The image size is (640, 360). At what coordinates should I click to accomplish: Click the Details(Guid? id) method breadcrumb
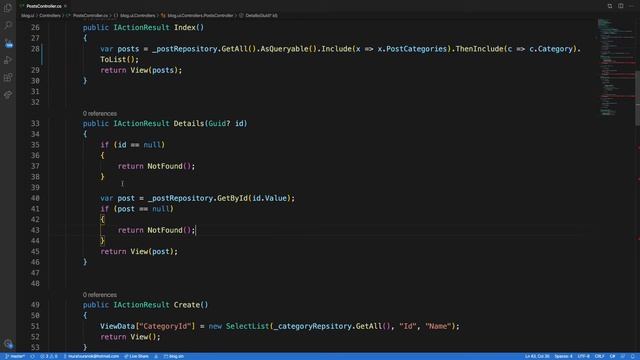(261, 16)
